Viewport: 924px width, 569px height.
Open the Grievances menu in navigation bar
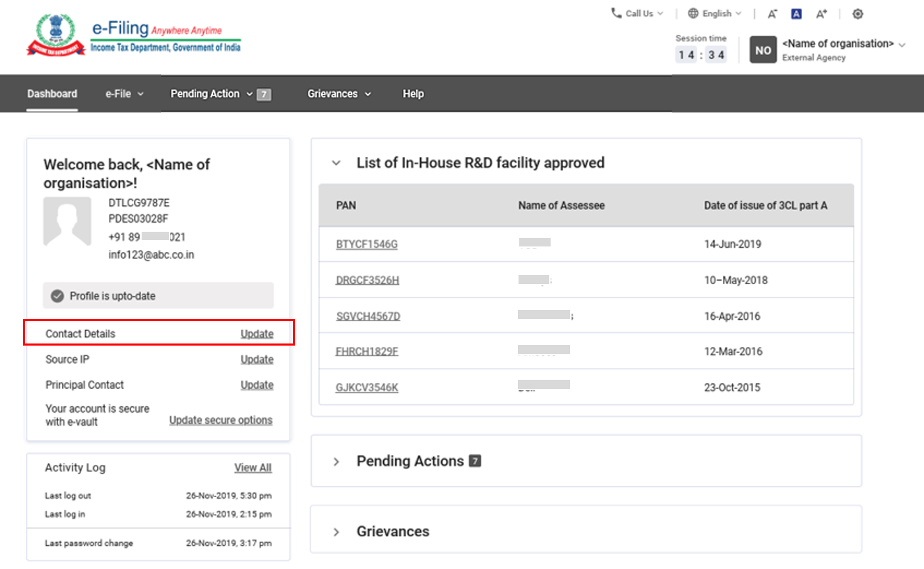pos(338,94)
